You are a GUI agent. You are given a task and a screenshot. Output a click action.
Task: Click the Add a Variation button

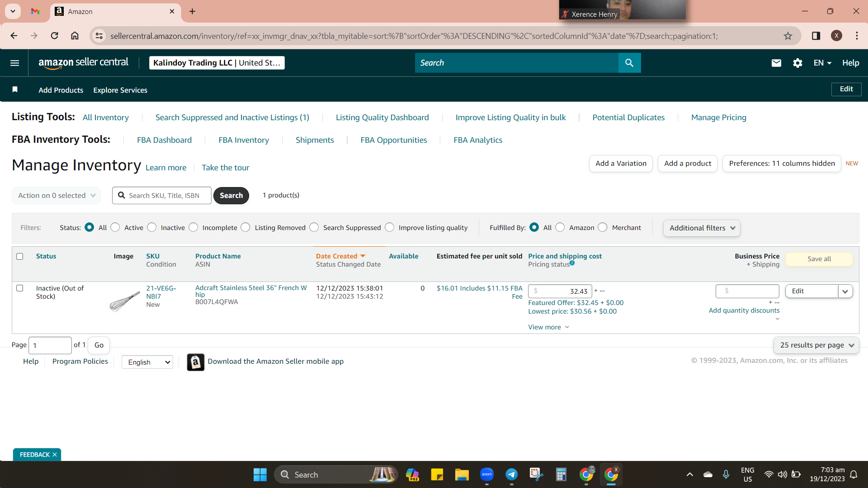[x=621, y=164]
